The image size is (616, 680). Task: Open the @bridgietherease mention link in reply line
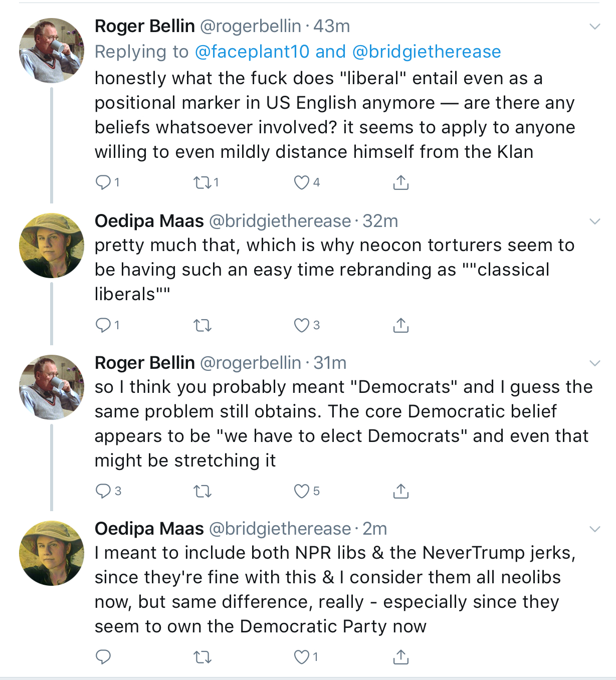pyautogui.click(x=427, y=52)
